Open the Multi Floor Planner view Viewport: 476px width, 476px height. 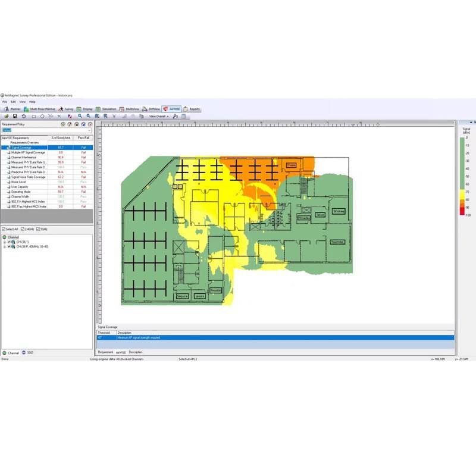click(x=39, y=109)
